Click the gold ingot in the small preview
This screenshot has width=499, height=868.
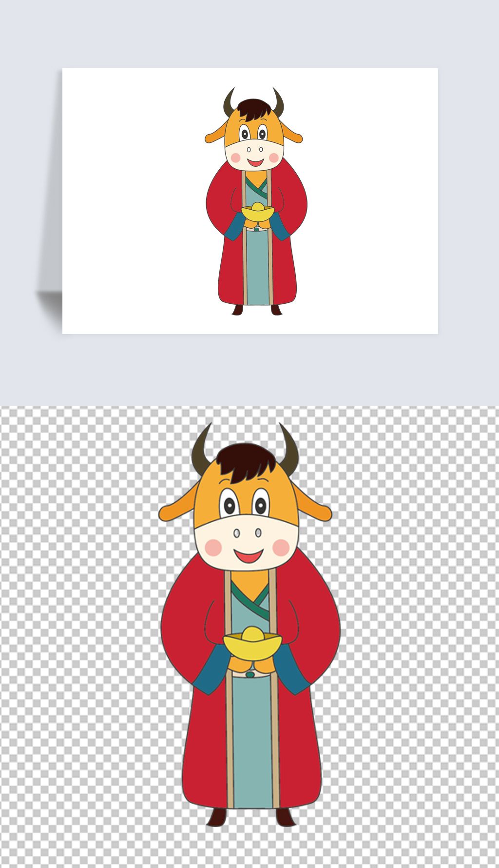258,214
